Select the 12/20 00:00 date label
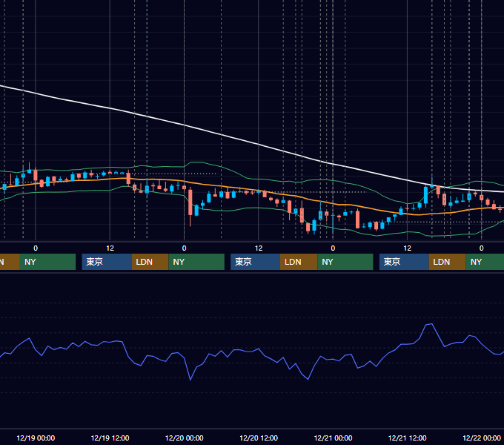Screen dimensions: 504x445 click(184, 438)
